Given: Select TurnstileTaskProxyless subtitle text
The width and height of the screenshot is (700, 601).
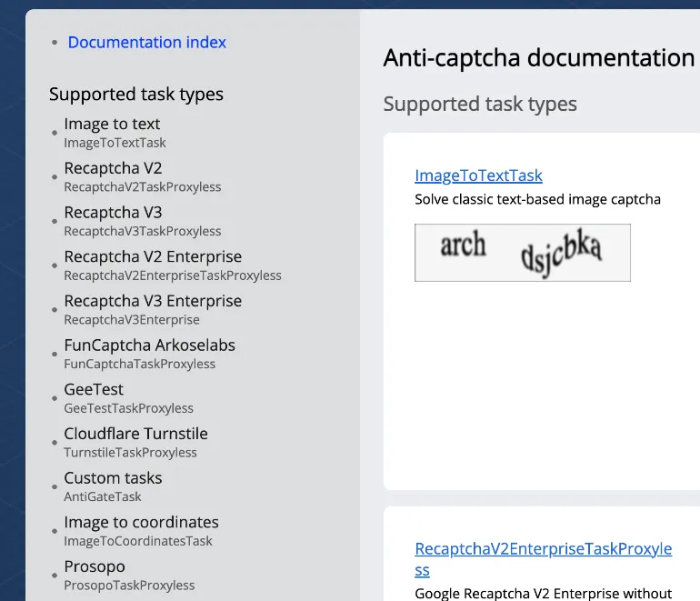Looking at the screenshot, I should 130,452.
